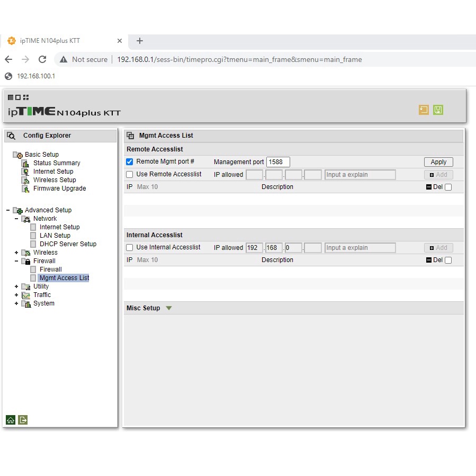Expand the Misc Setup section arrow
The width and height of the screenshot is (476, 476).
[169, 308]
